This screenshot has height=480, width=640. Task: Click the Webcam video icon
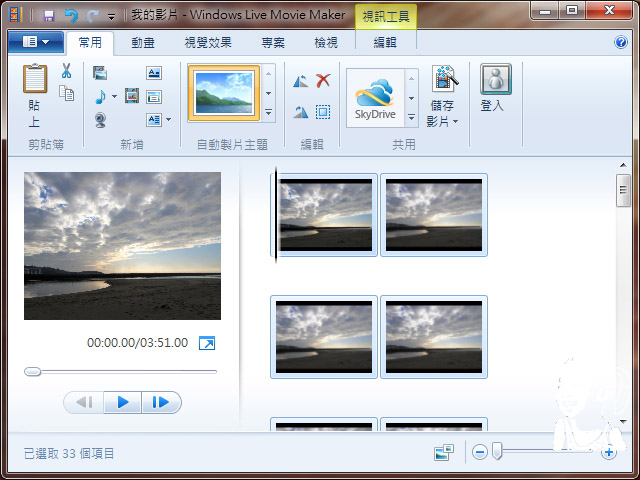pos(100,120)
